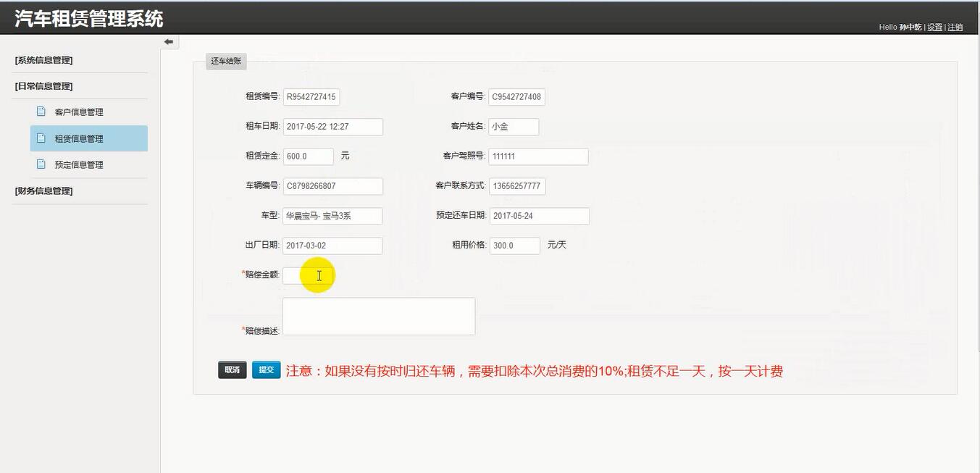980x473 pixels.
Task: Click the 取消 cancel button
Action: pos(231,369)
